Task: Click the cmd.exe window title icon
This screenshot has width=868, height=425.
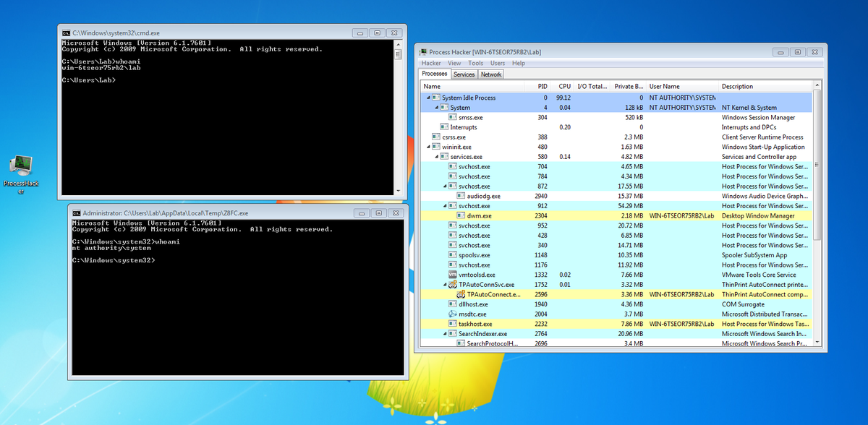Action: [67, 33]
